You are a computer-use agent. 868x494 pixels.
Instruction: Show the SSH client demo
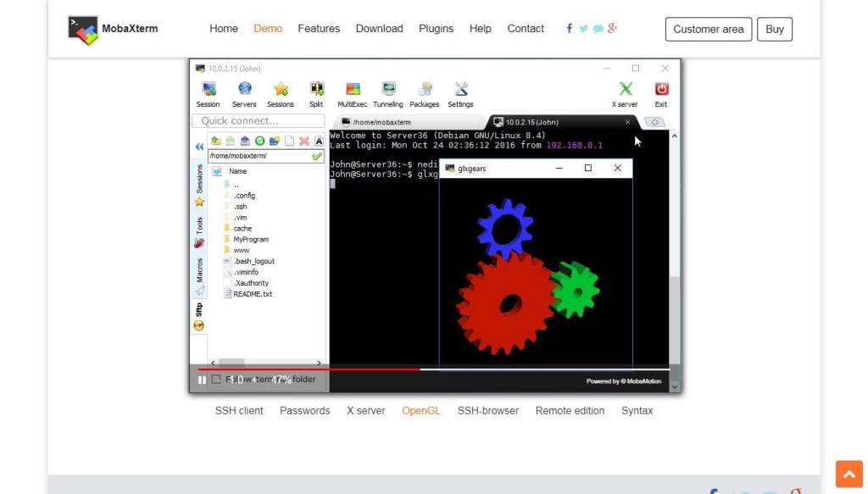239,411
